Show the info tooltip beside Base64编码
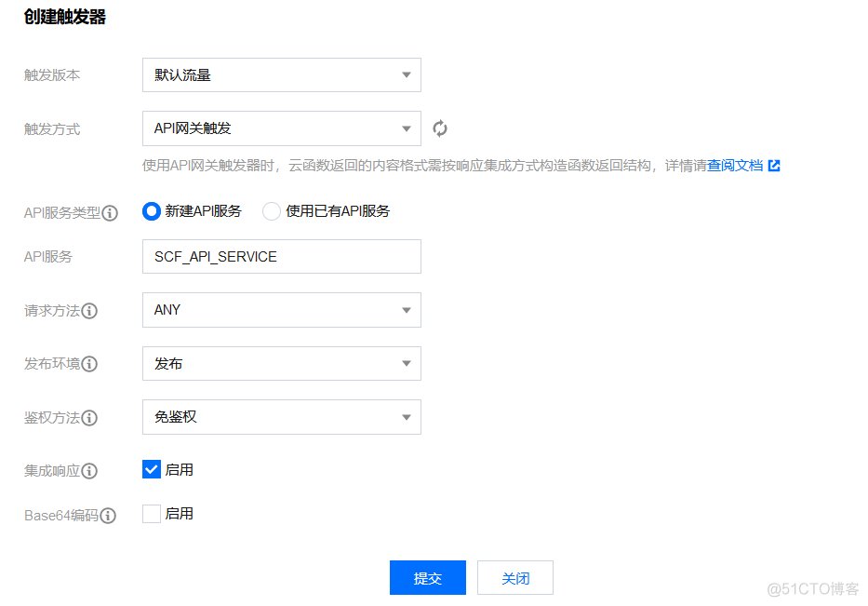Screen dimensions: 868x606 [x=108, y=516]
